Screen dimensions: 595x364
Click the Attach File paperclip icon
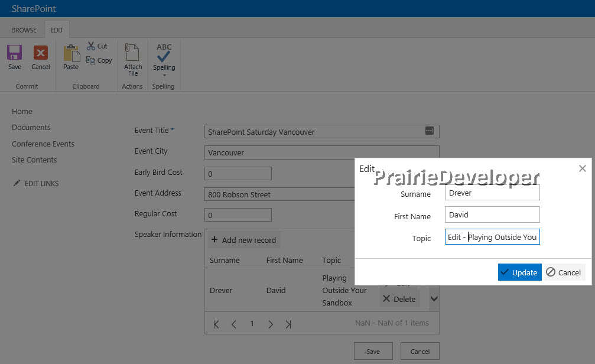pos(132,52)
